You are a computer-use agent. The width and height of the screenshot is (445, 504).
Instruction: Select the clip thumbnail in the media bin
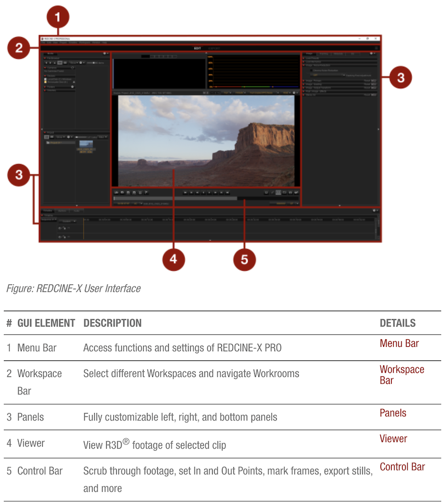point(86,144)
